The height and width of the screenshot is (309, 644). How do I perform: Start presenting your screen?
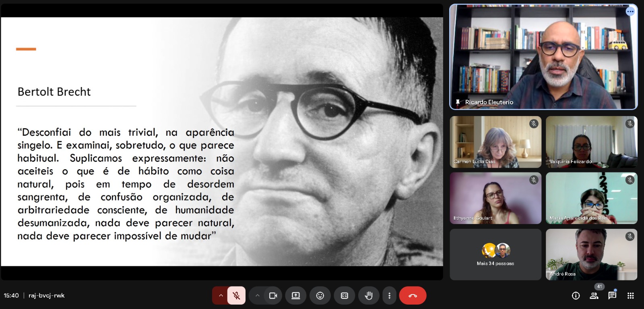[x=296, y=296]
